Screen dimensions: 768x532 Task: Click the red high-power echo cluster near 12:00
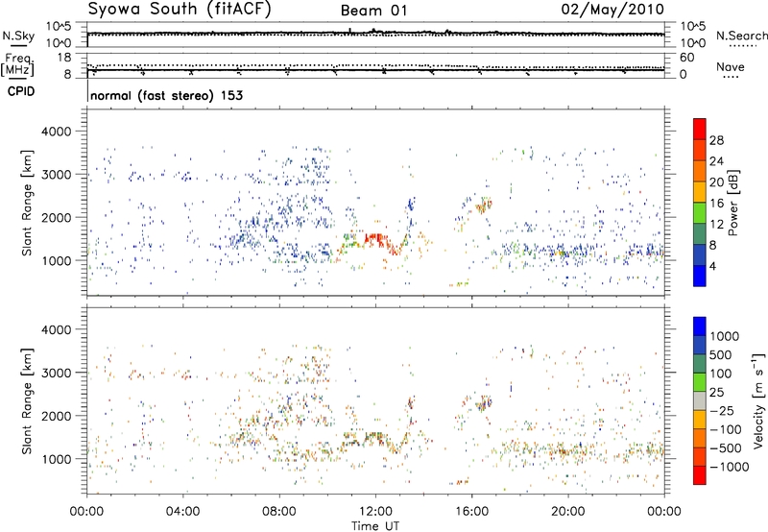click(377, 240)
